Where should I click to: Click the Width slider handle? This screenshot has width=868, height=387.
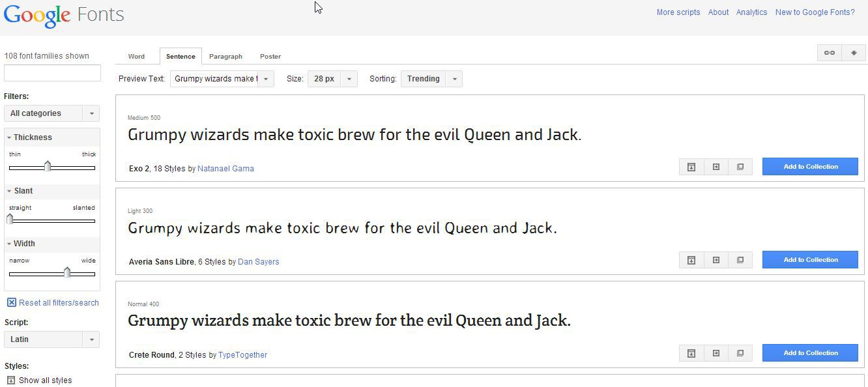click(66, 272)
